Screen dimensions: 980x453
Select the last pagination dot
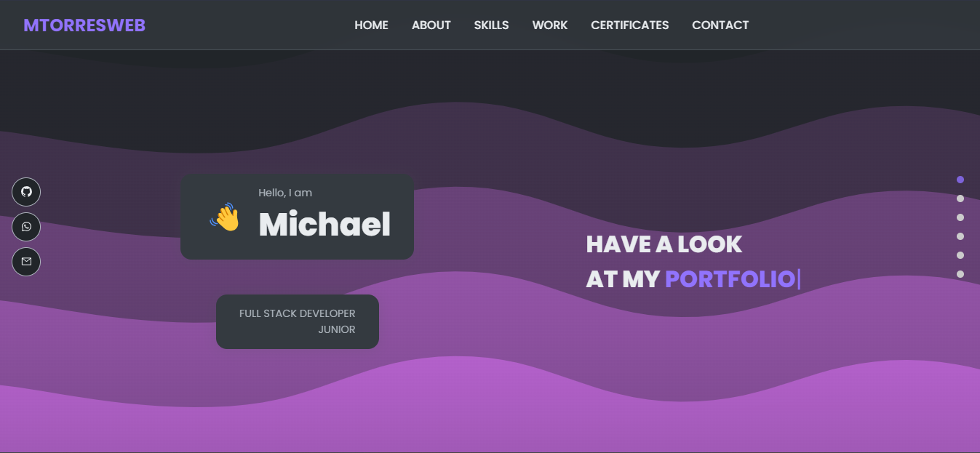960,274
